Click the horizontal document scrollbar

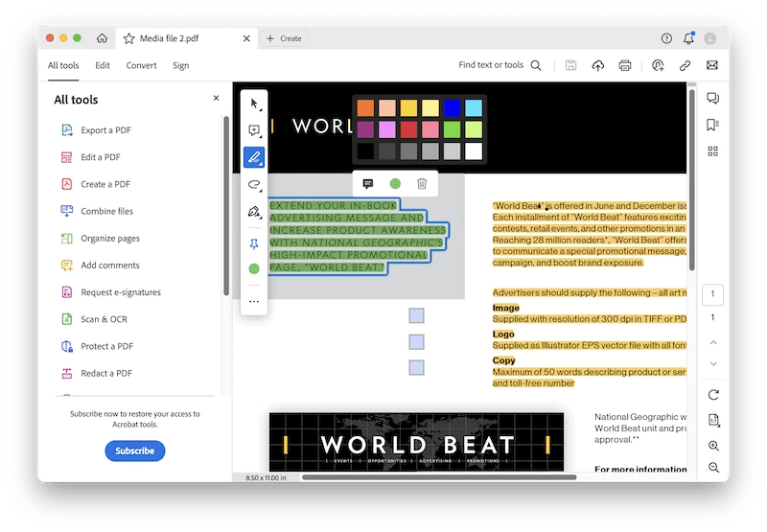point(439,476)
